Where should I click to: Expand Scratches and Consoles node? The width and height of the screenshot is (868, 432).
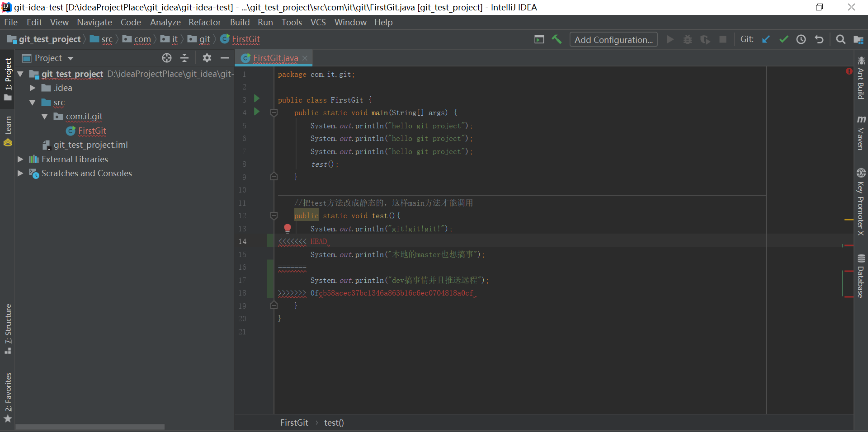pos(20,173)
